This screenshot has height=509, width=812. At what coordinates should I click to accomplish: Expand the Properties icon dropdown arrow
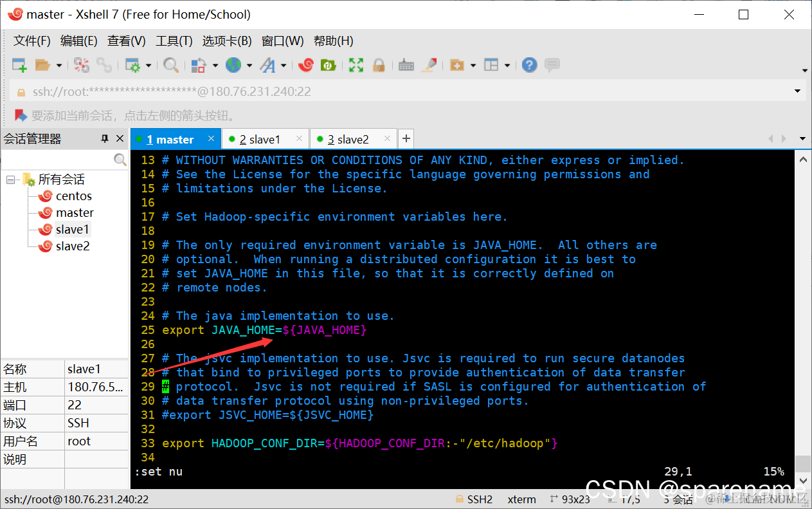[149, 65]
